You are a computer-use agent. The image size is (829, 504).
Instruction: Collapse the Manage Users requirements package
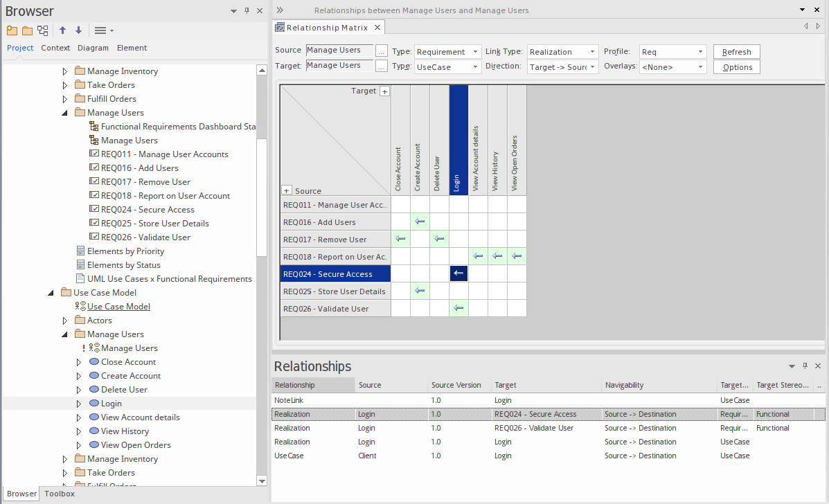pyautogui.click(x=64, y=113)
